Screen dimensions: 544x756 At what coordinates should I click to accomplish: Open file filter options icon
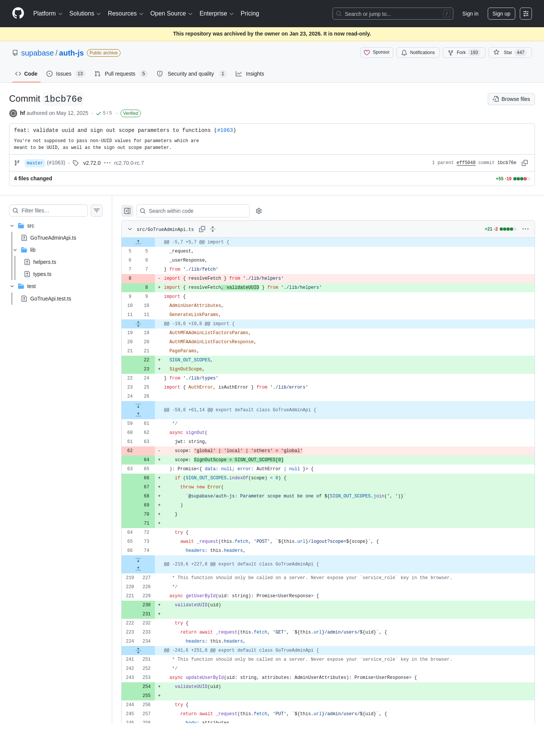coord(97,211)
